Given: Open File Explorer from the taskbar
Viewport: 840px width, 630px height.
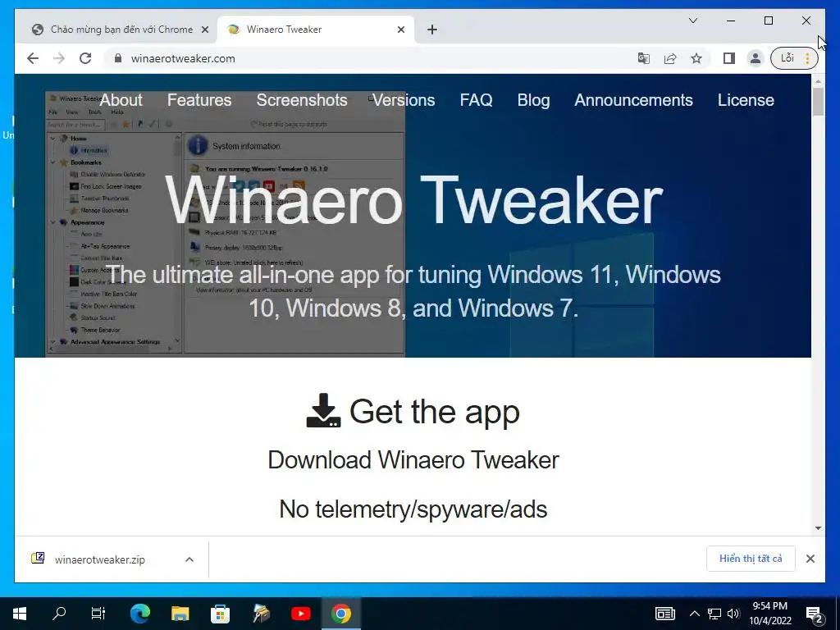Looking at the screenshot, I should pyautogui.click(x=180, y=614).
